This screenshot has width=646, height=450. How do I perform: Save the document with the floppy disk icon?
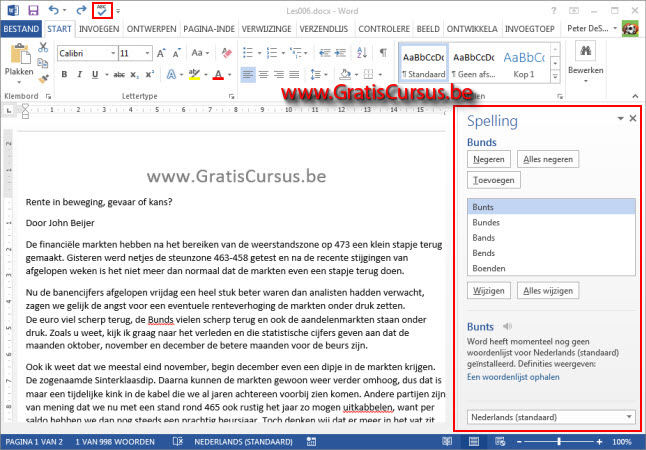tap(33, 11)
